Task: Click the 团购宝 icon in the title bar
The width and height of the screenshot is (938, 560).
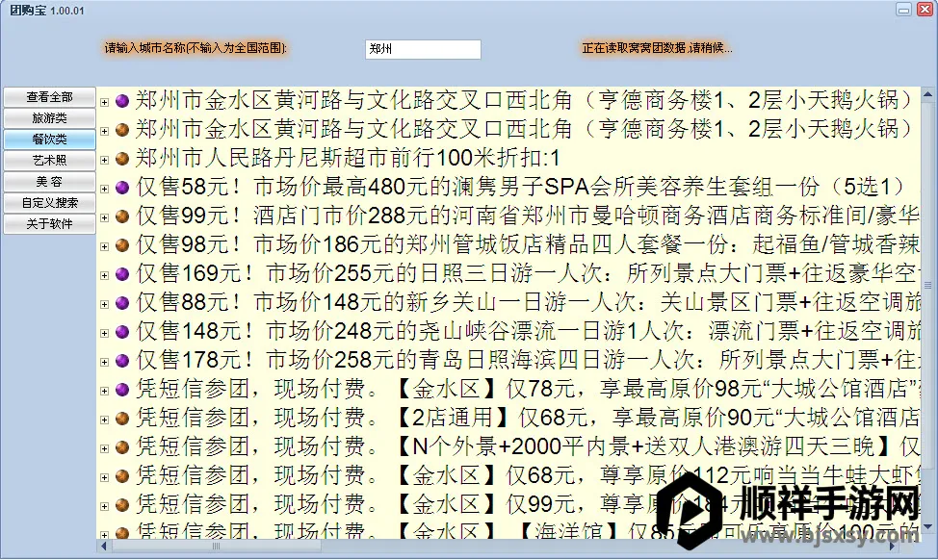Action: tap(10, 9)
